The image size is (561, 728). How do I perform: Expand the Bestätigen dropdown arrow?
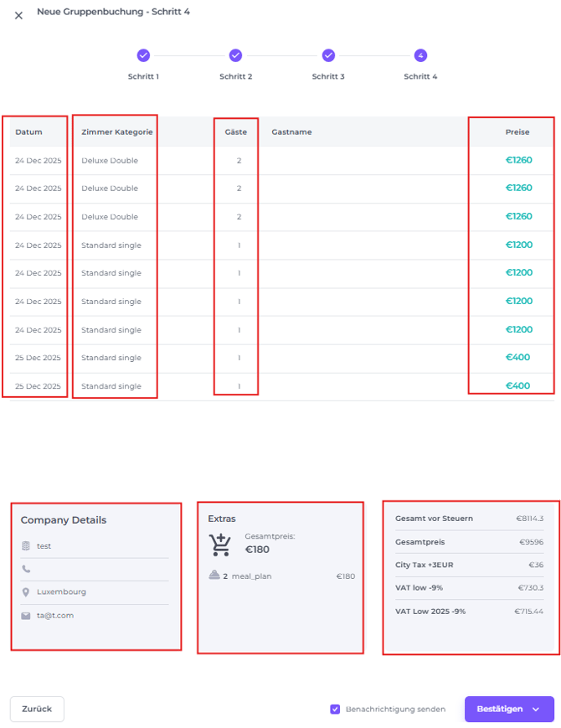point(536,709)
